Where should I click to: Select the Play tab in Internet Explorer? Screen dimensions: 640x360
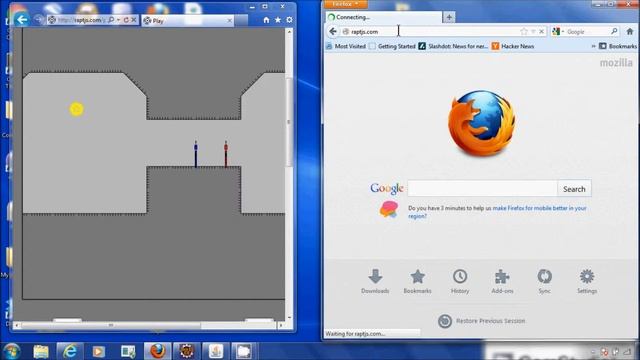coord(188,20)
